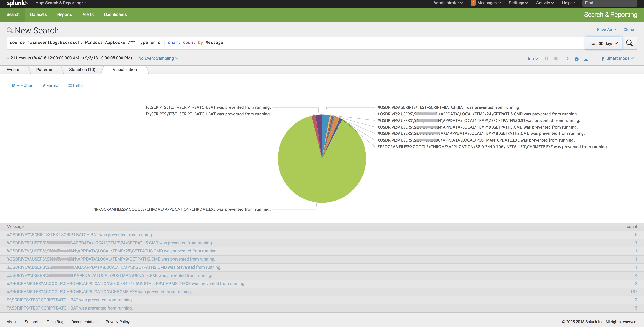Open the Last 30 days time range picker

click(603, 43)
